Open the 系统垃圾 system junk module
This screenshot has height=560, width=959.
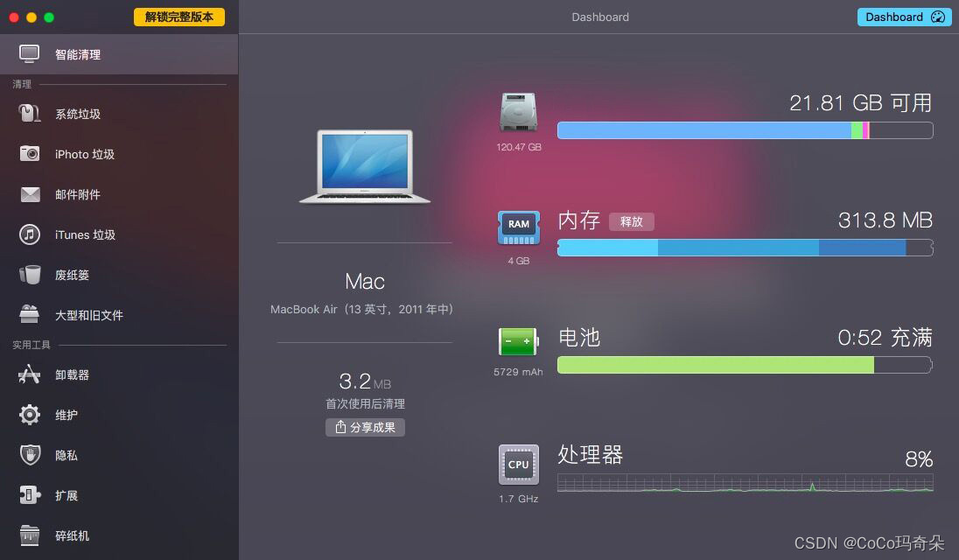click(x=119, y=114)
